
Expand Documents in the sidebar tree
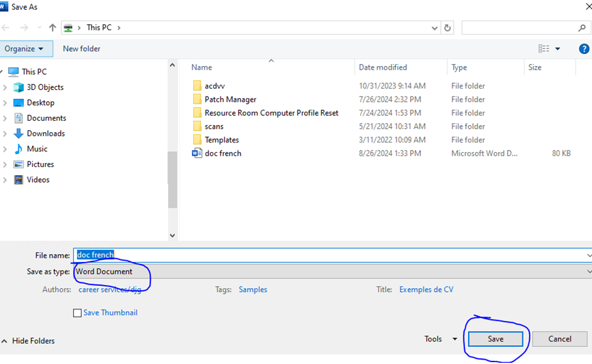tap(4, 118)
